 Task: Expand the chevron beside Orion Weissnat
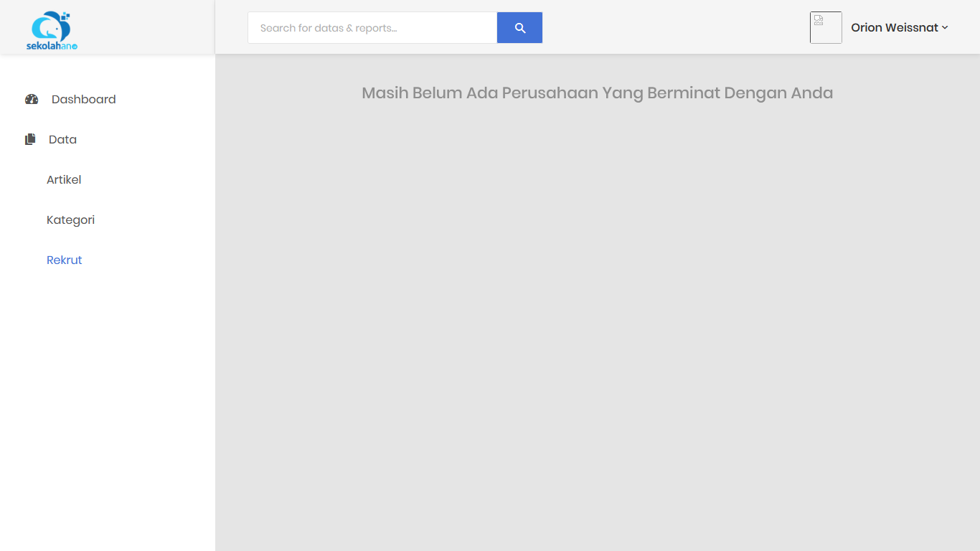[945, 28]
